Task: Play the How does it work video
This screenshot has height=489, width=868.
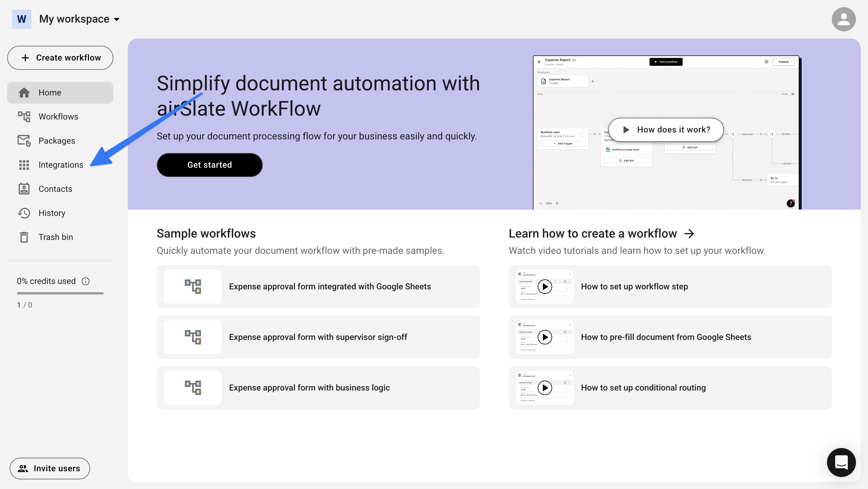Action: point(666,130)
